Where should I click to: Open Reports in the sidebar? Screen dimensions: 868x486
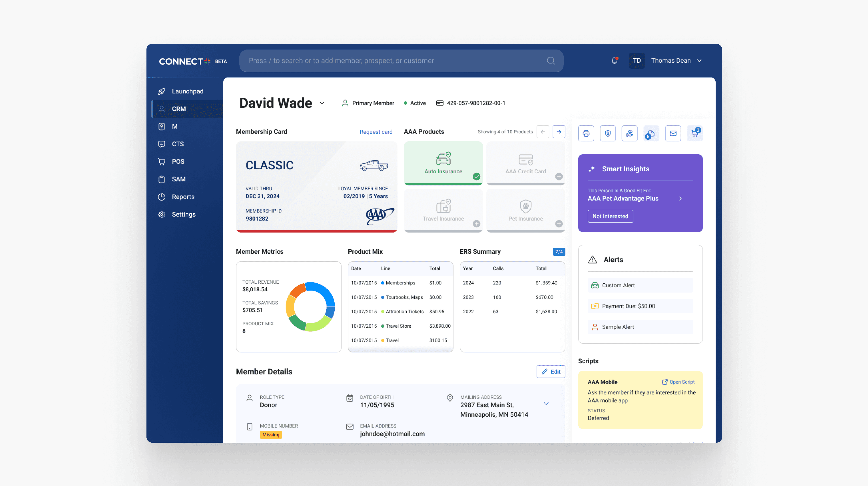coord(183,197)
